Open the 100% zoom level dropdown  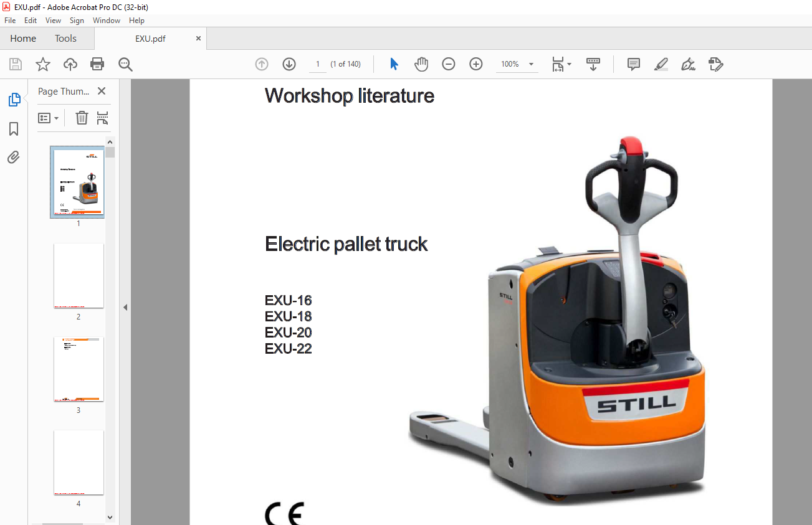pyautogui.click(x=517, y=64)
